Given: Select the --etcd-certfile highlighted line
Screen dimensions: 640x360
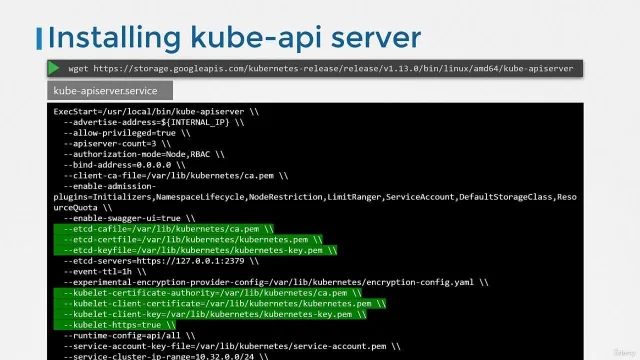Looking at the screenshot, I should (188, 240).
